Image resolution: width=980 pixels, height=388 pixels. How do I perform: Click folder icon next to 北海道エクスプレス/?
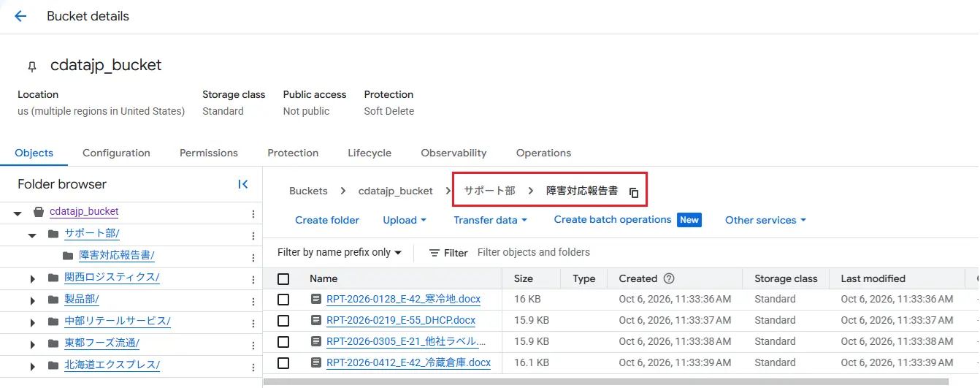pyautogui.click(x=53, y=365)
